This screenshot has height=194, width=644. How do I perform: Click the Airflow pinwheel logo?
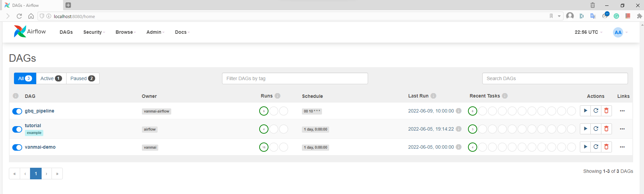(x=20, y=31)
